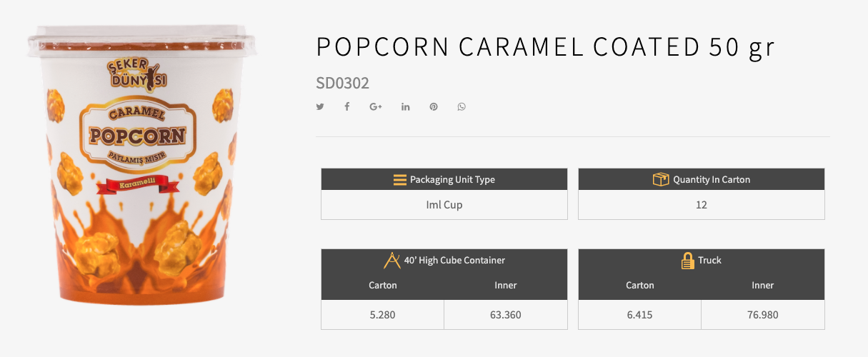This screenshot has width=868, height=357.
Task: Click the Google Plus share icon
Action: point(376,106)
